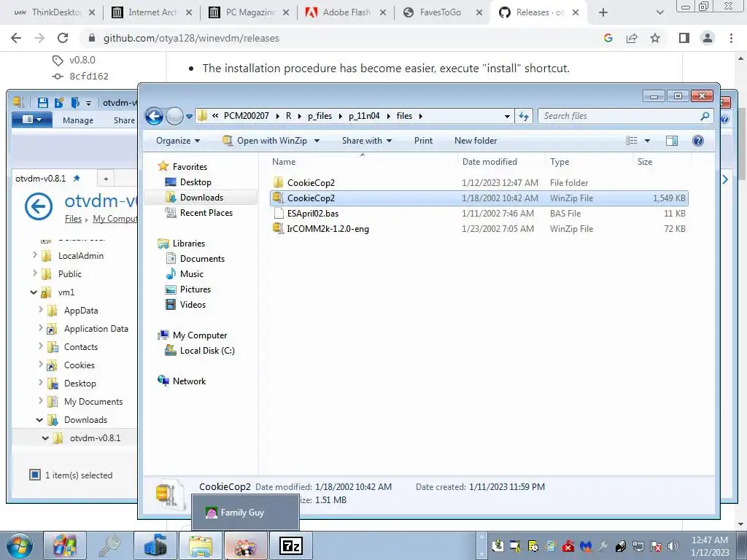The height and width of the screenshot is (560, 747).
Task: Click the Explorer forward navigation arrow
Action: 174,116
